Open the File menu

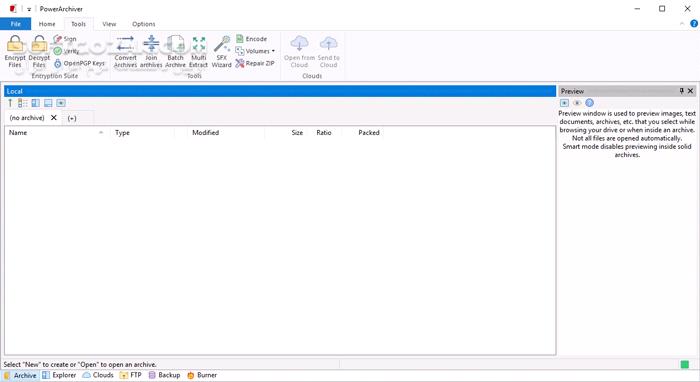[x=16, y=24]
